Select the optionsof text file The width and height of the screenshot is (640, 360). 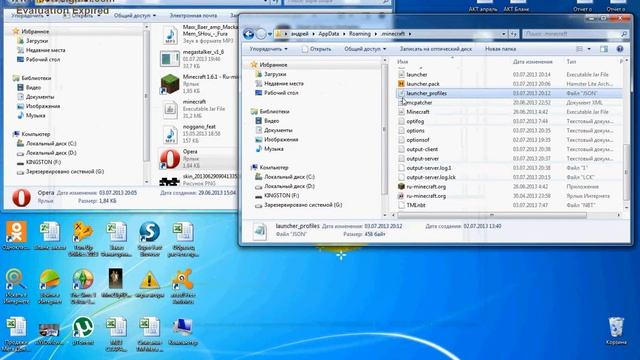(x=418, y=140)
